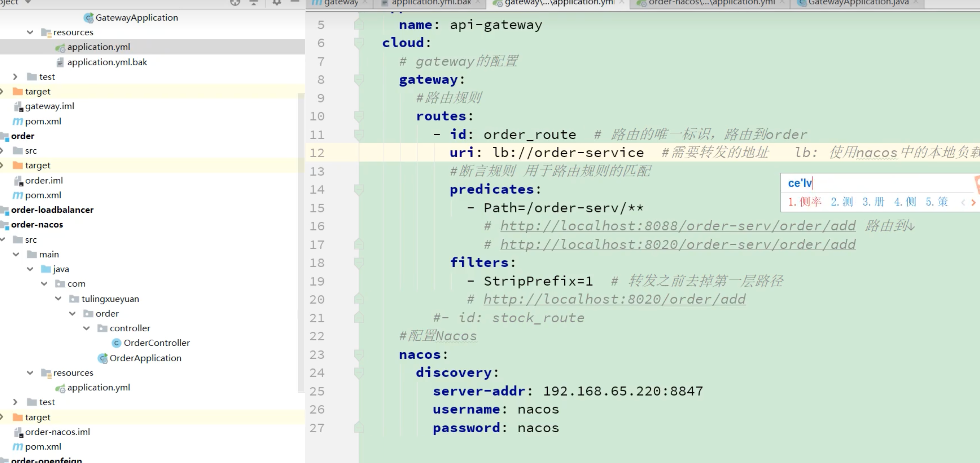Open the gateway pom.xml Maven file
Screen dimensions: 980x463
click(43, 121)
